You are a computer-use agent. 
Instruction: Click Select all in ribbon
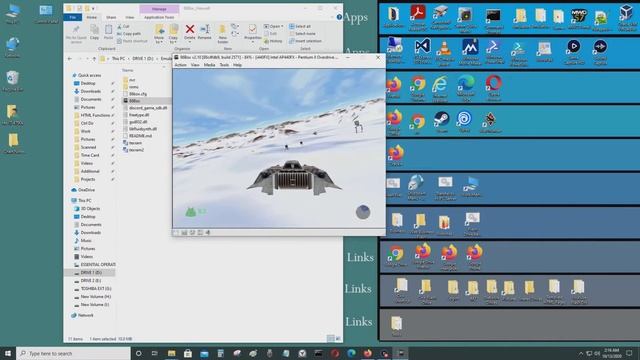click(300, 26)
